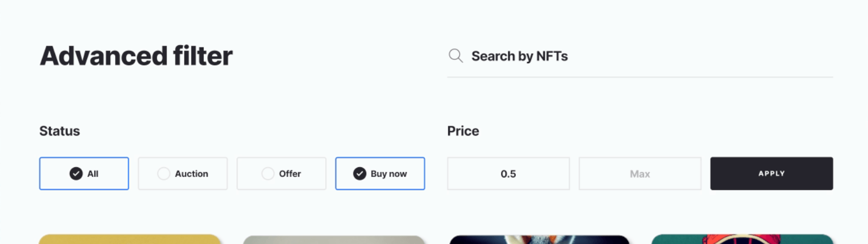Enable the Offer status label text

(x=290, y=174)
